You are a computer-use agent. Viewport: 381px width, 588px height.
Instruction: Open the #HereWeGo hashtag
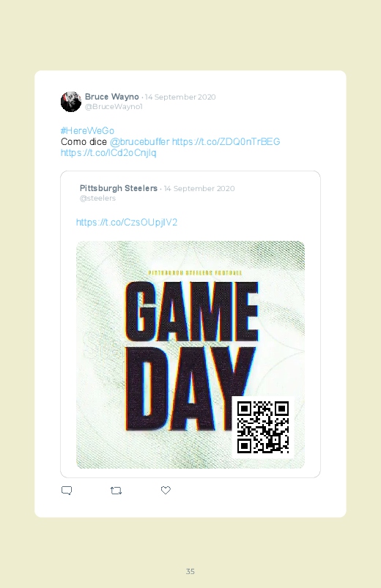(x=87, y=130)
